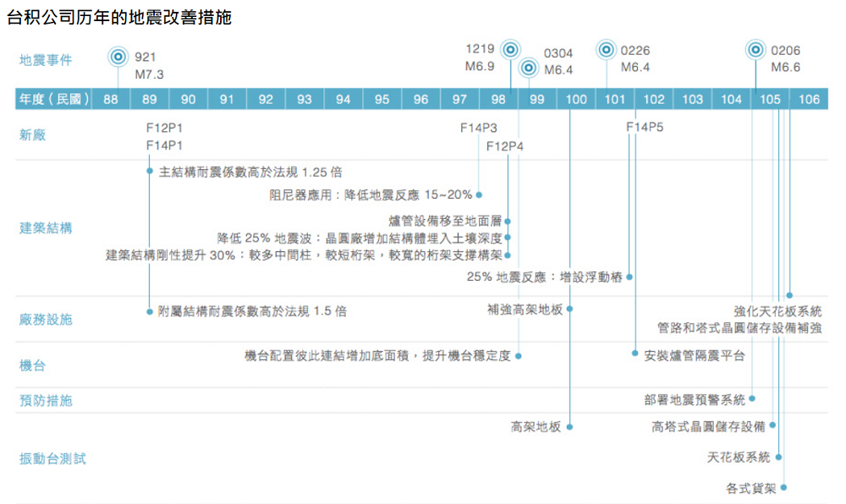Click the 廠務設施 row label
This screenshot has height=504, width=846.
click(46, 320)
